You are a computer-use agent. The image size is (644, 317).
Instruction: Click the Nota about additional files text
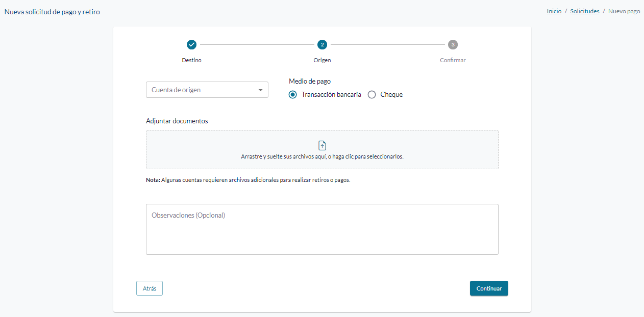click(x=248, y=180)
